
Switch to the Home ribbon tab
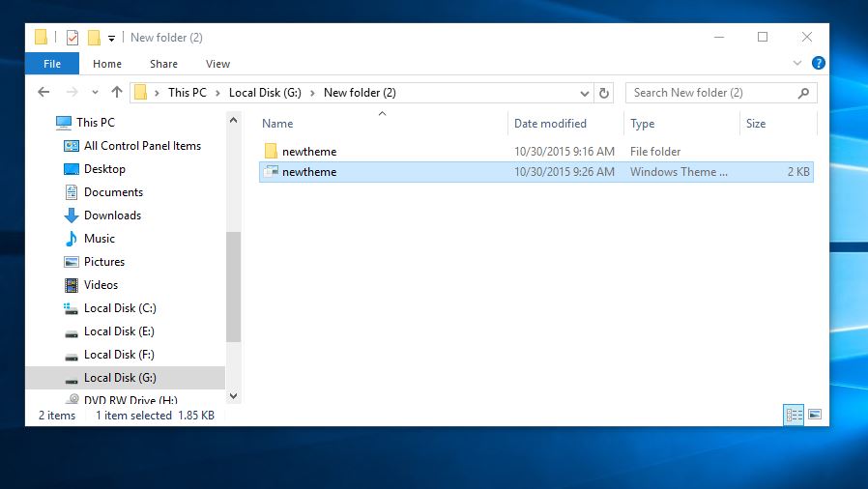[x=107, y=64]
